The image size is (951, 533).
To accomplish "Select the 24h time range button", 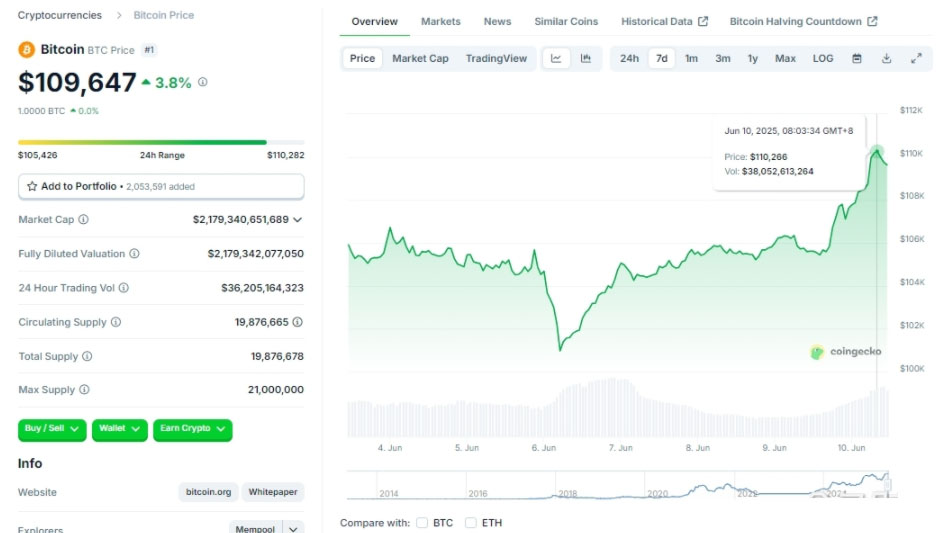I will [x=629, y=58].
